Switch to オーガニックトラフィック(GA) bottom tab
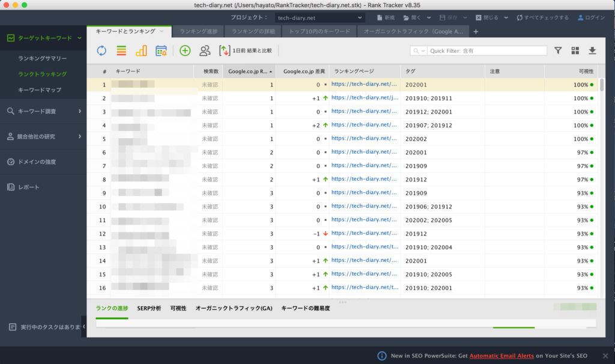Screen dimensions: 615x364 click(x=234, y=308)
